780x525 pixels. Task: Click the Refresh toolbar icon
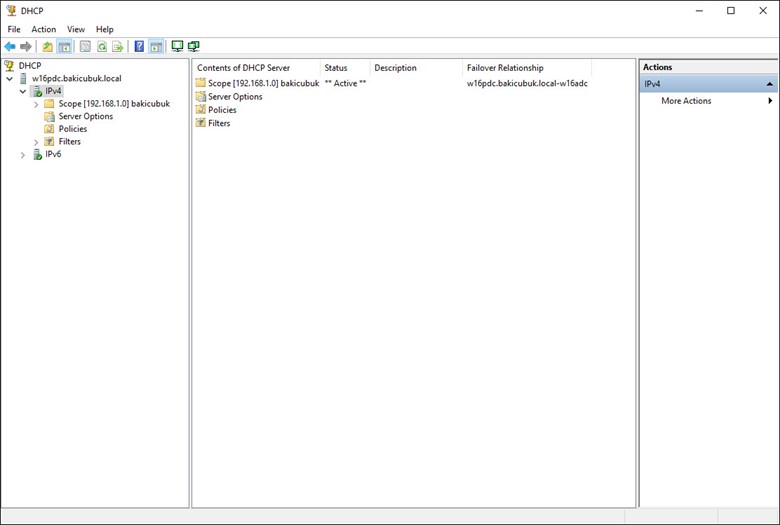coord(101,47)
